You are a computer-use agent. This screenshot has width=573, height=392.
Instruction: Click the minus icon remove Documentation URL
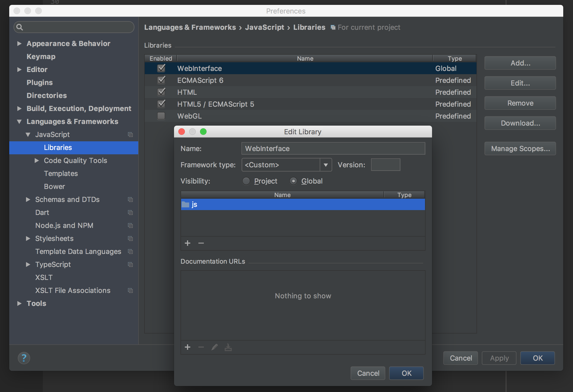click(202, 347)
